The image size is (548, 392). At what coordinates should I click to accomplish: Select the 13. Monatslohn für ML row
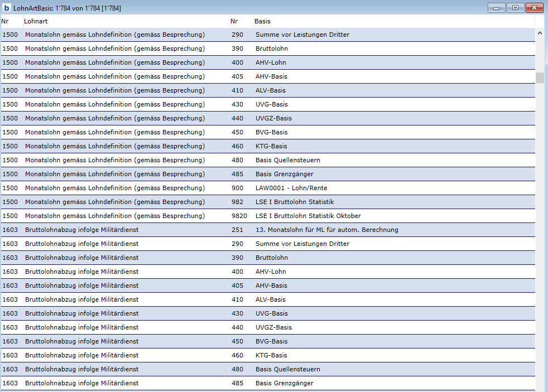coord(326,230)
